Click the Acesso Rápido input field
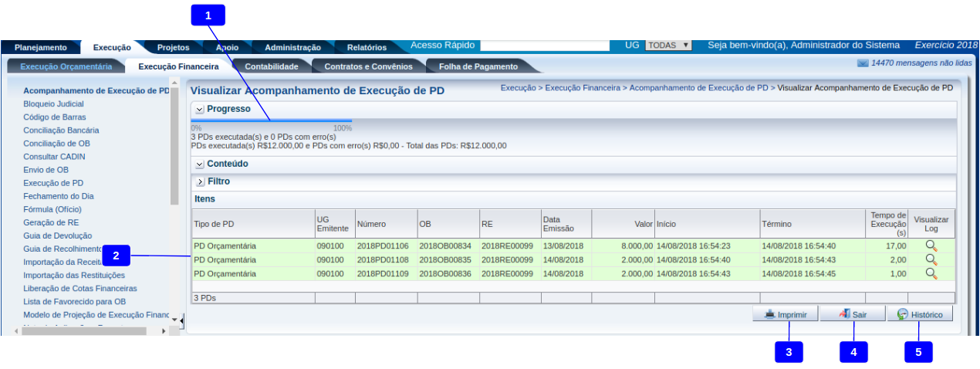Image resolution: width=980 pixels, height=369 pixels. 545,46
